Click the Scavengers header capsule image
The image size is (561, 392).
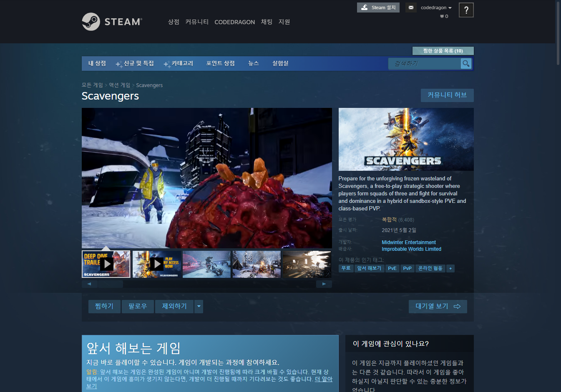[x=406, y=139]
